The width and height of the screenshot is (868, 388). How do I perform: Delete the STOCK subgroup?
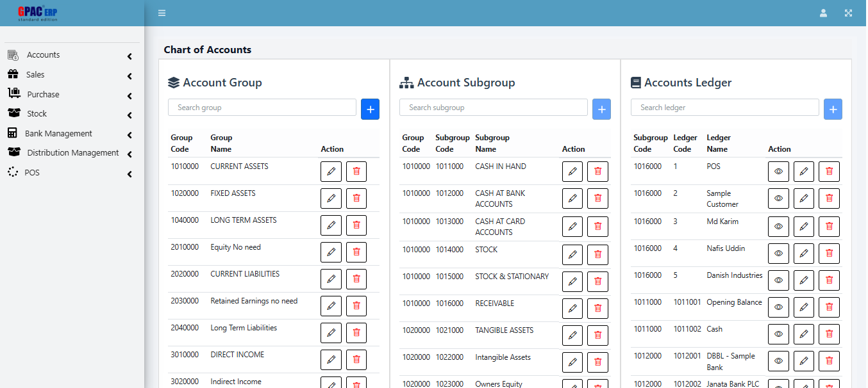point(597,255)
